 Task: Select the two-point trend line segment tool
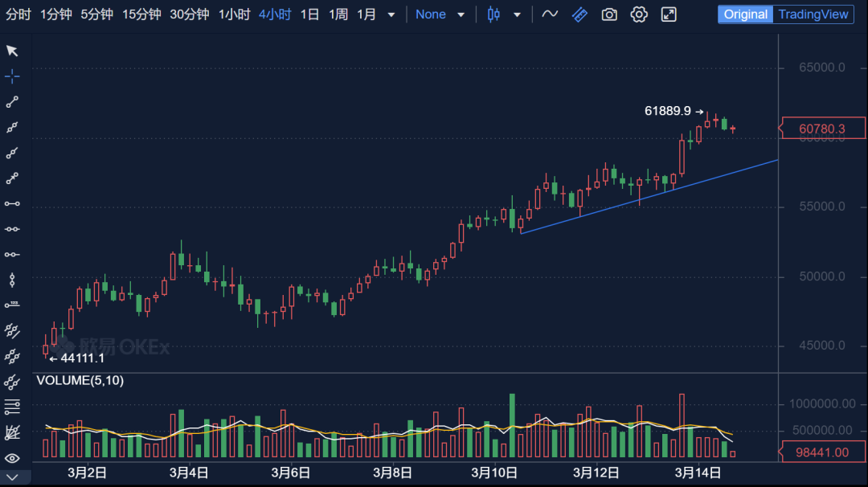tap(12, 102)
